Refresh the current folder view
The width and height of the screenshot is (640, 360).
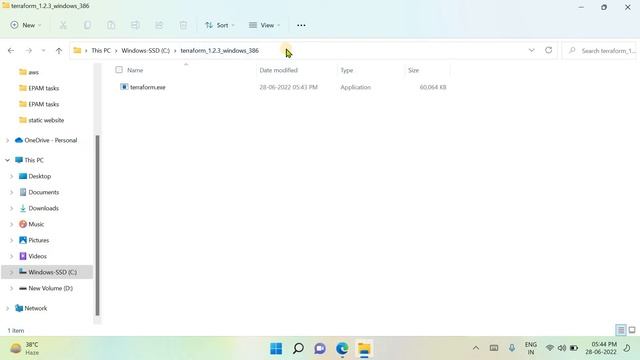coord(549,50)
